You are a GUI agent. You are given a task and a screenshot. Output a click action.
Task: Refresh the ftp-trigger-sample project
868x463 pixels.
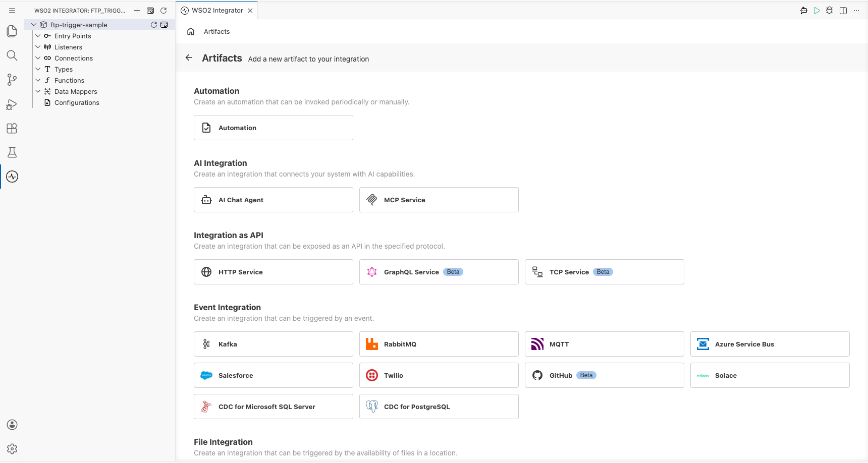click(x=154, y=25)
